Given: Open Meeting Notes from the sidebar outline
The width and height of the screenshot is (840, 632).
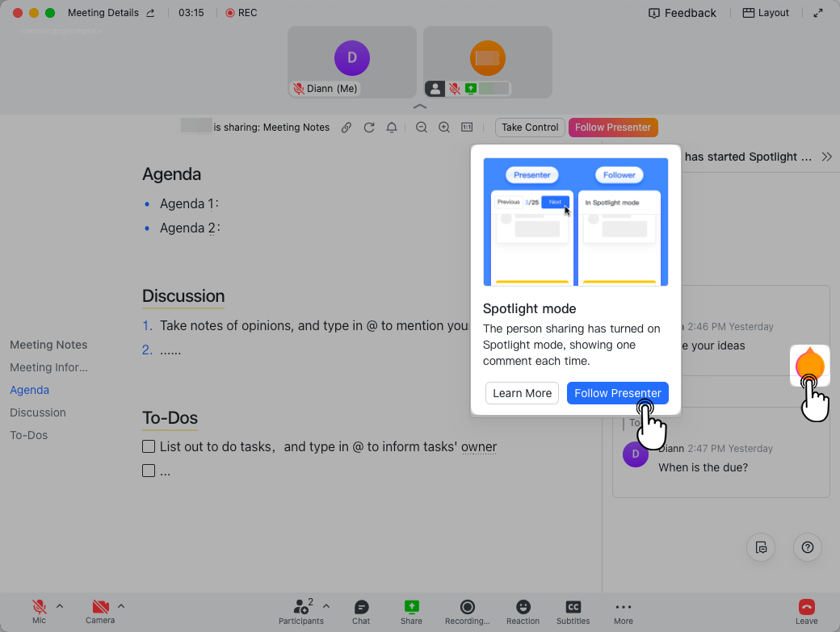Looking at the screenshot, I should coord(48,345).
